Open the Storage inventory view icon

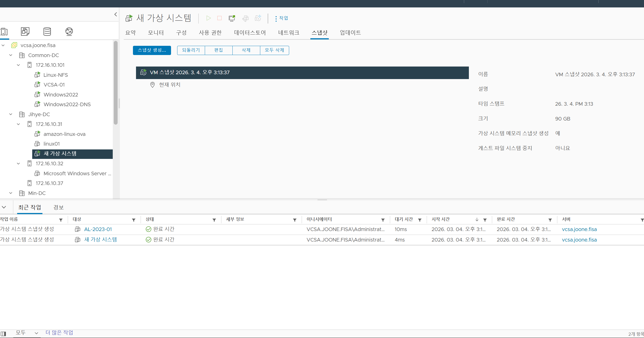click(47, 31)
